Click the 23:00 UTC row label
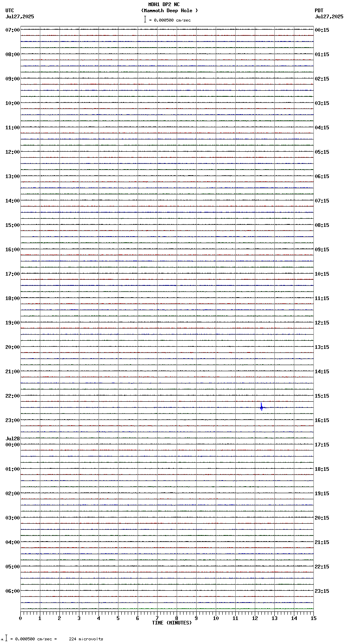This screenshot has height=644, width=346. pyautogui.click(x=13, y=420)
